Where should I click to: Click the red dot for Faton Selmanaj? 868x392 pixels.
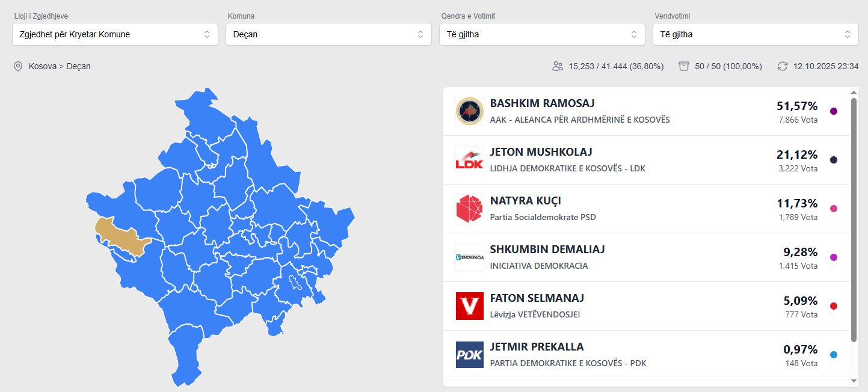click(834, 306)
